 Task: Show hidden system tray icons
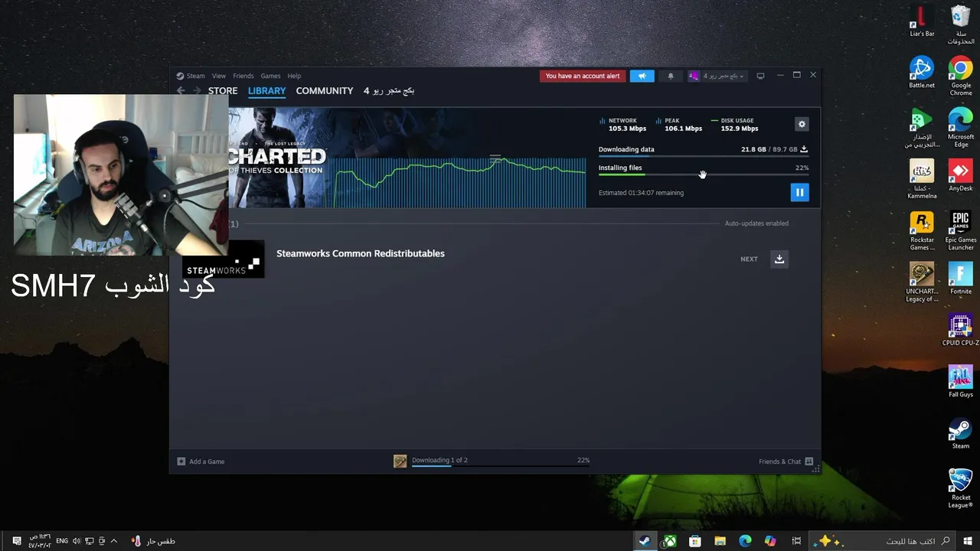click(x=114, y=541)
